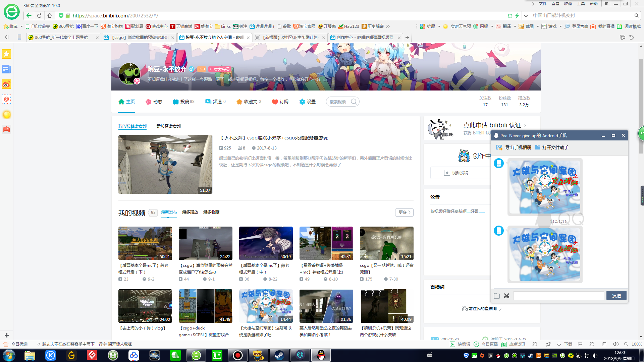644x362 pixels.
Task: Click the scissors screenshot icon above chat input
Action: (x=506, y=296)
